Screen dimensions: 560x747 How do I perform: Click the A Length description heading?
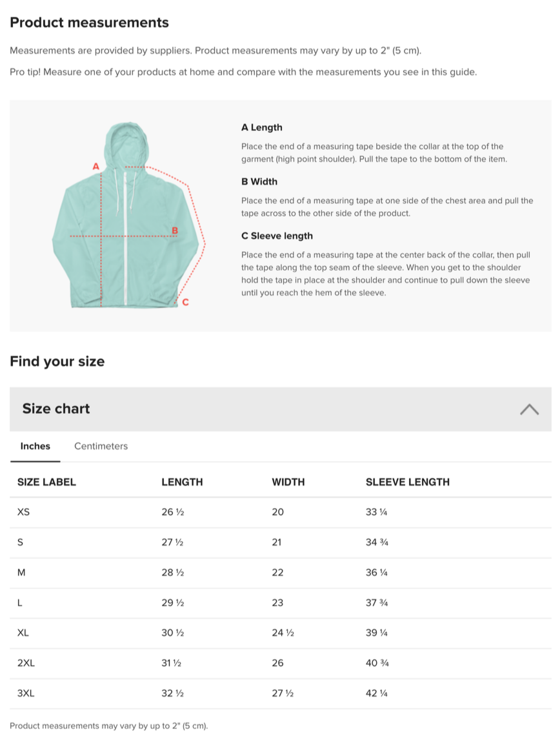coord(262,128)
